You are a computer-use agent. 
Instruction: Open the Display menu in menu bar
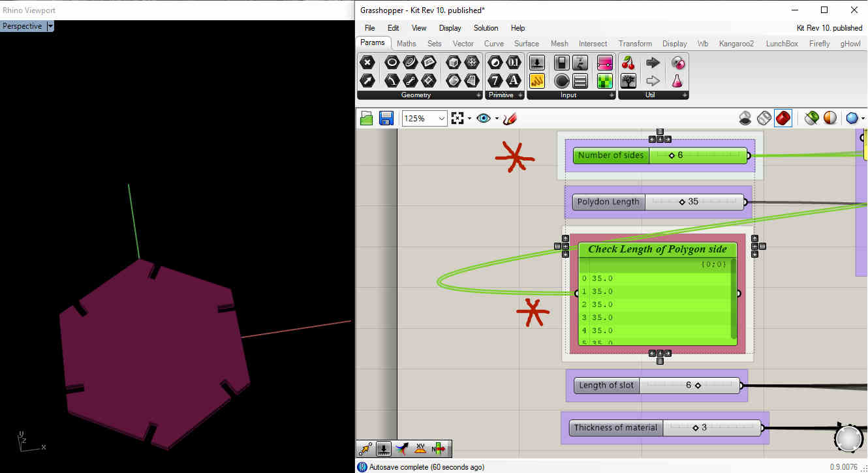(450, 28)
